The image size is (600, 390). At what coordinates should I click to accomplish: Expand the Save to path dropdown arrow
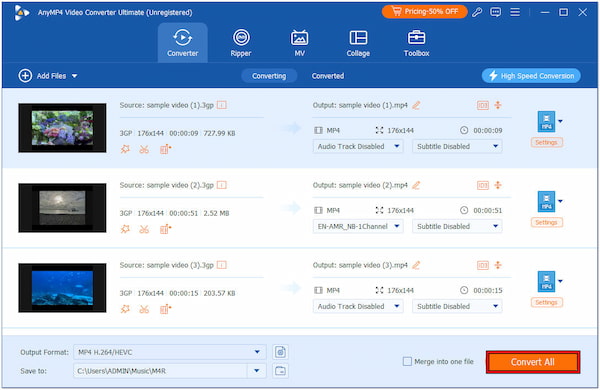tap(257, 370)
